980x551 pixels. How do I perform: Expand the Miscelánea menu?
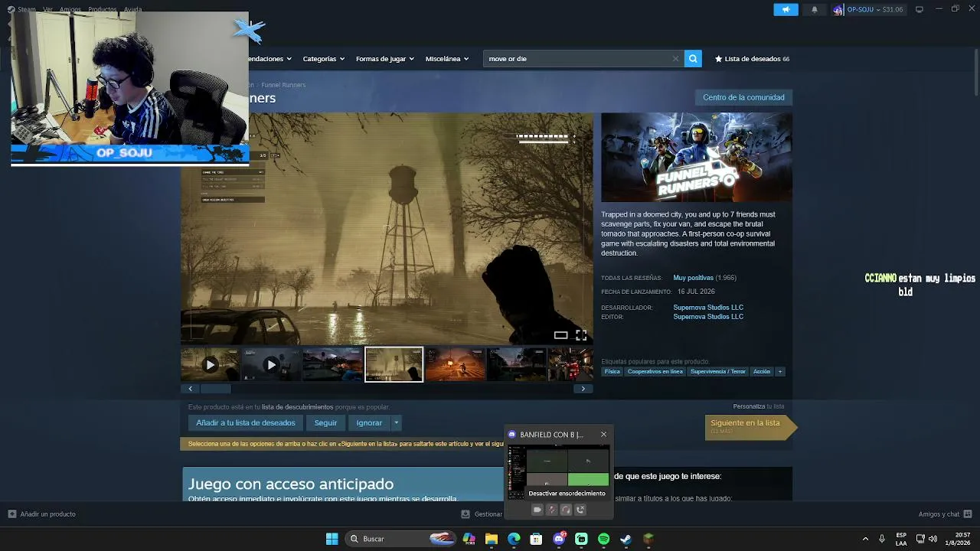(x=446, y=58)
